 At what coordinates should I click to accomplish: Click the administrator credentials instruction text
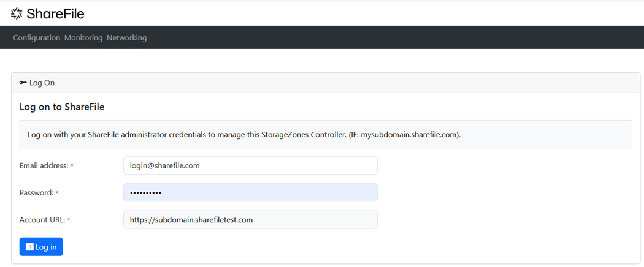244,135
